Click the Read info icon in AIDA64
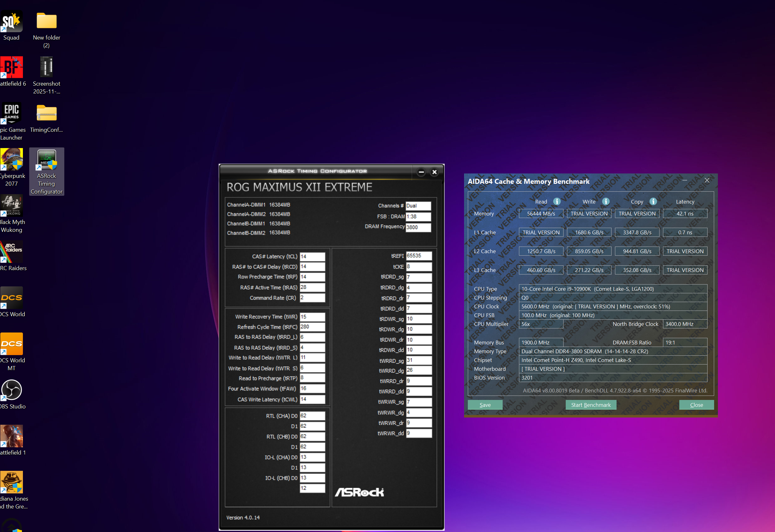 pyautogui.click(x=557, y=201)
